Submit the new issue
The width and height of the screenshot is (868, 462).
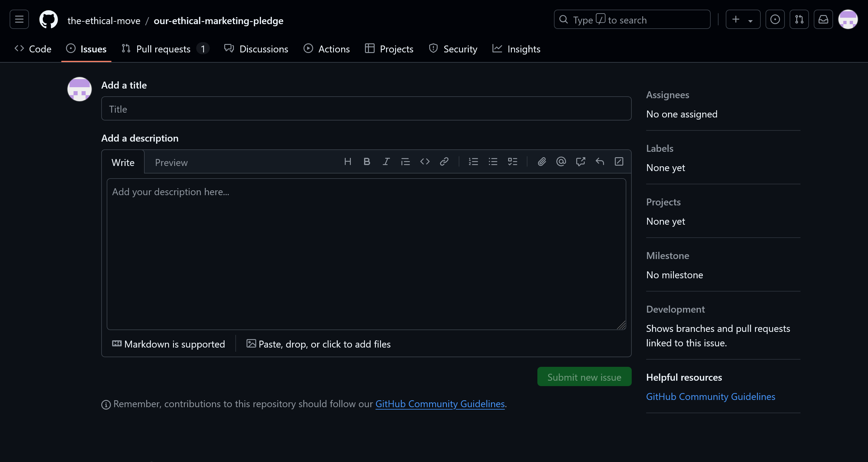click(584, 376)
